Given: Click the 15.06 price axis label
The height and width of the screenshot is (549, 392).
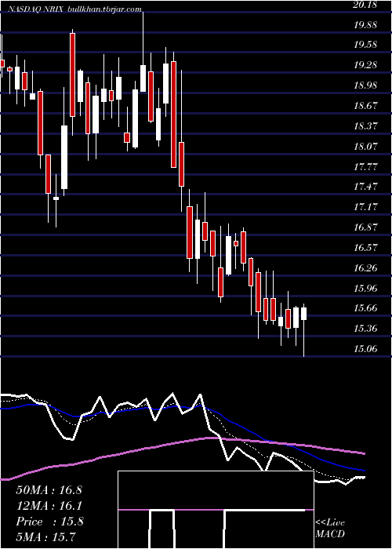Looking at the screenshot, I should click(x=366, y=349).
